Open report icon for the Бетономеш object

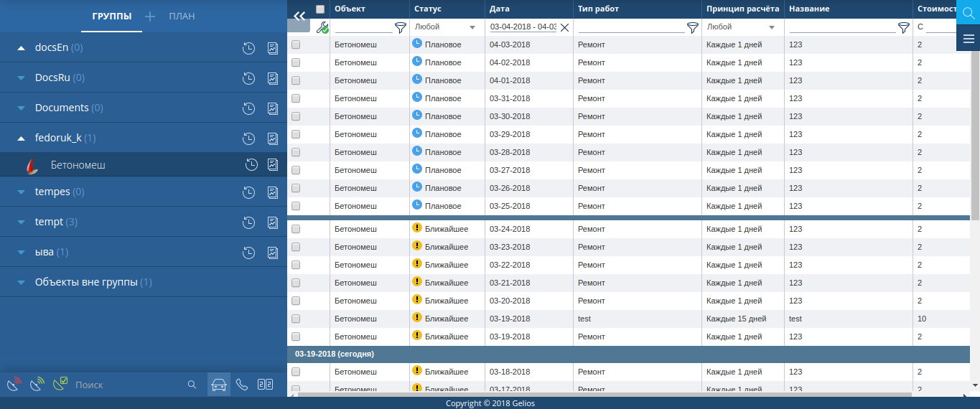pyautogui.click(x=273, y=165)
